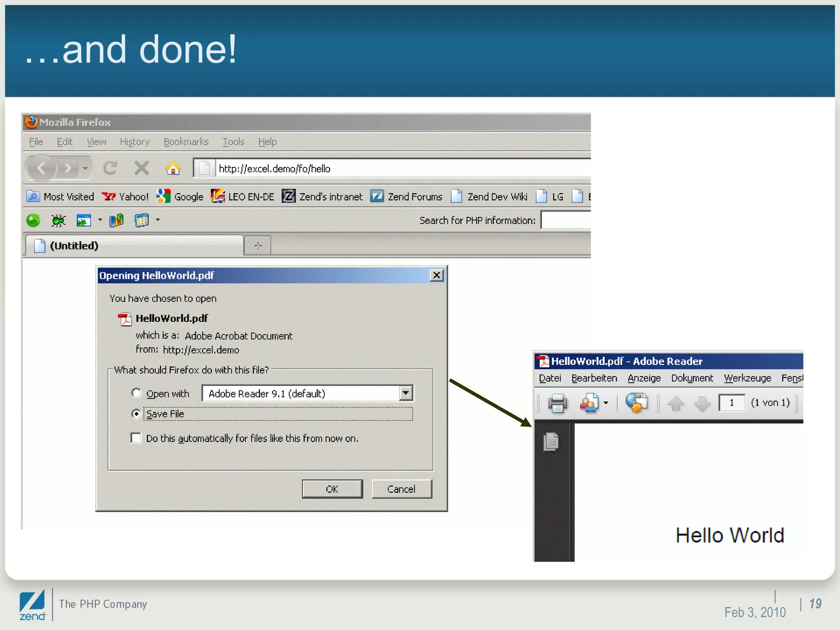Open the Datei menu in Adobe Reader
Screen dimensions: 840x630
[550, 378]
